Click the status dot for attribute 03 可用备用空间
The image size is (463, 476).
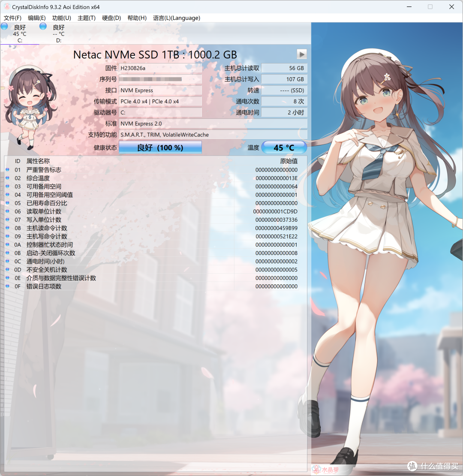point(8,186)
